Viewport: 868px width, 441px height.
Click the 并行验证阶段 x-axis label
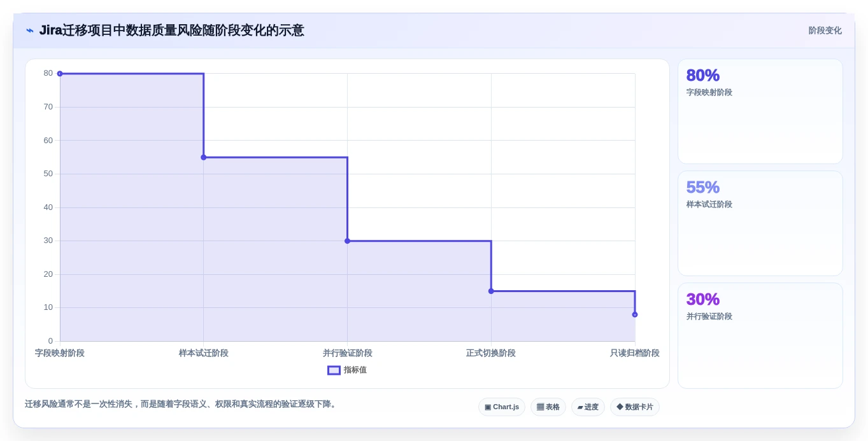click(347, 353)
